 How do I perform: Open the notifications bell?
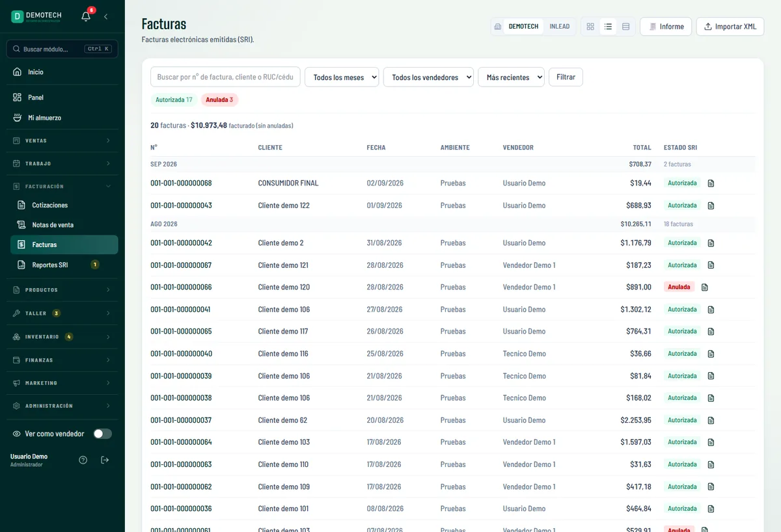(x=86, y=16)
